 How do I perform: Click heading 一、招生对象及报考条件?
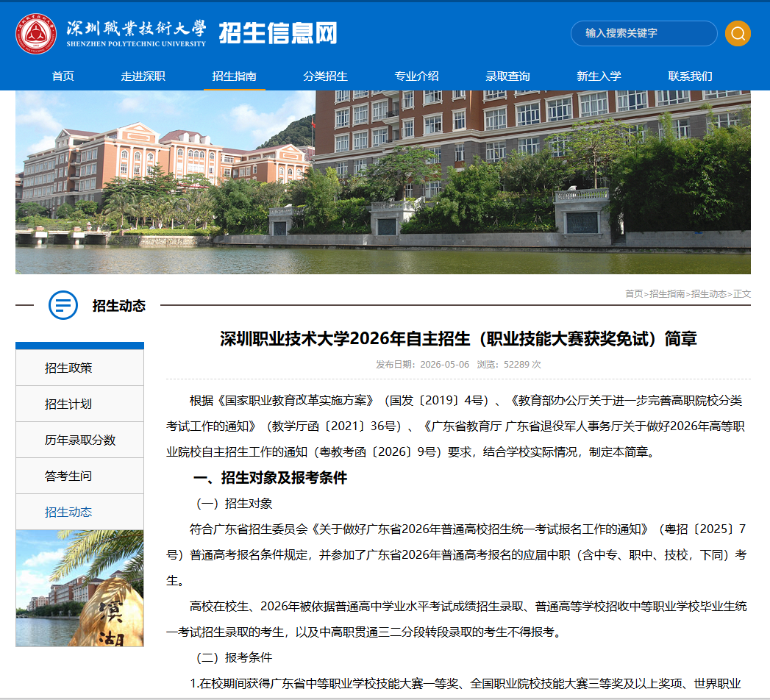click(x=270, y=478)
